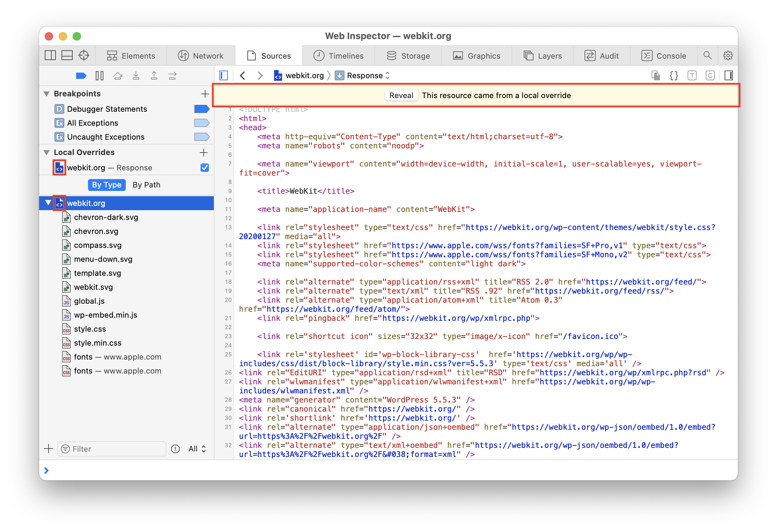
Task: Toggle all breakpoints enabled arrow
Action: 81,76
